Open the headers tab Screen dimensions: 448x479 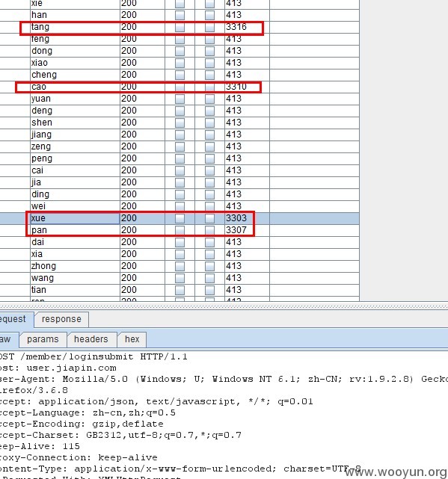[90, 339]
